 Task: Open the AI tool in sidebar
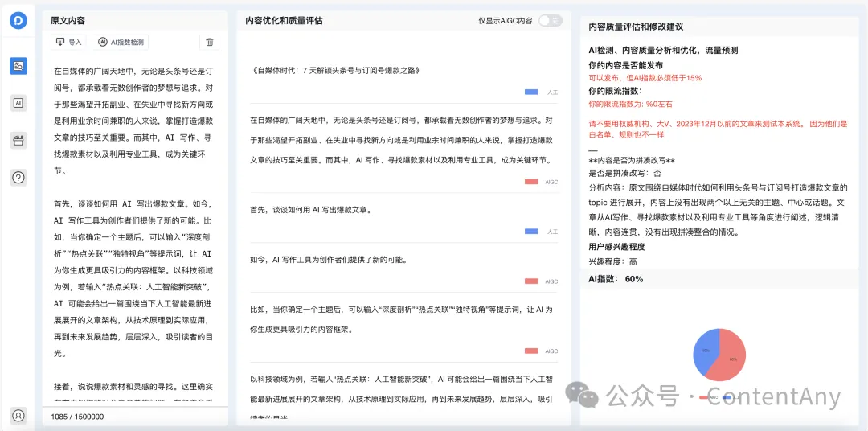tap(18, 102)
